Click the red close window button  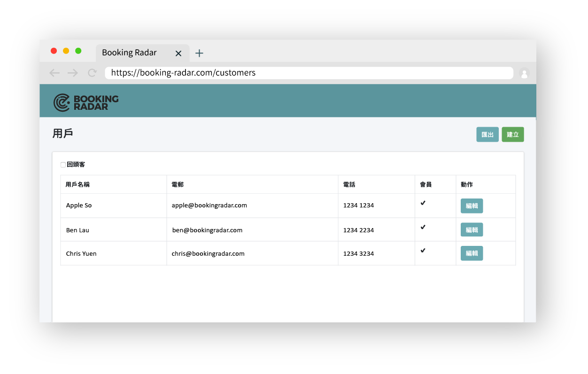pyautogui.click(x=54, y=51)
